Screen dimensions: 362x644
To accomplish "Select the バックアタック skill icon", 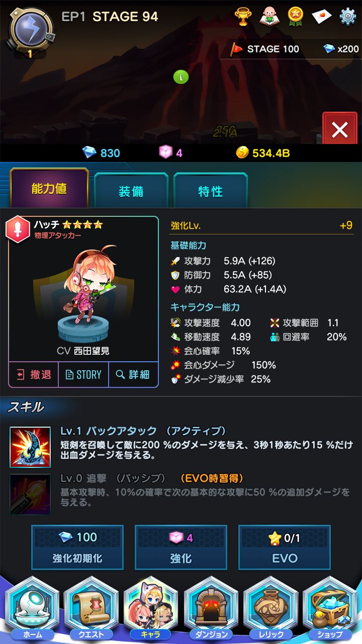I will [x=30, y=447].
